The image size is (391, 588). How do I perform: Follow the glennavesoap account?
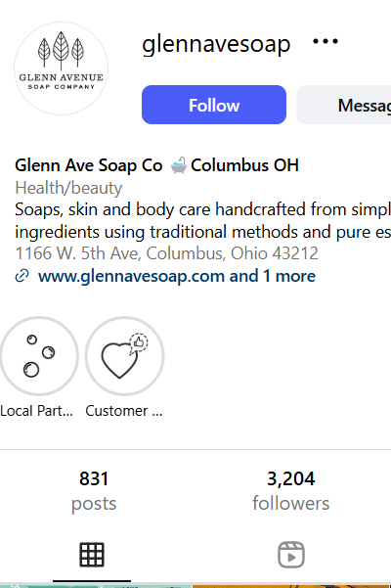click(214, 105)
